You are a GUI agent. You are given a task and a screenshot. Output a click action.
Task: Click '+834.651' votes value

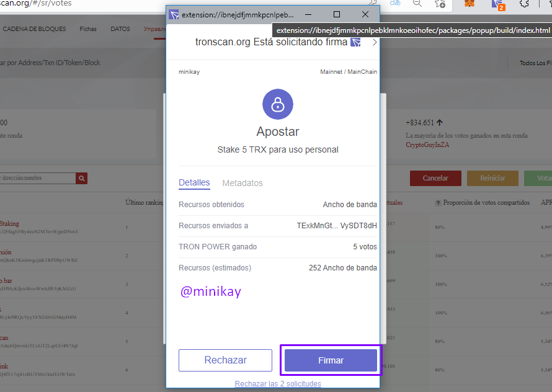click(420, 123)
